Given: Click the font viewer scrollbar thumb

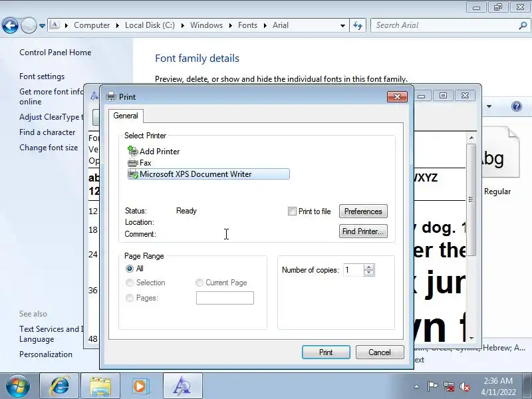Looking at the screenshot, I should 471,199.
